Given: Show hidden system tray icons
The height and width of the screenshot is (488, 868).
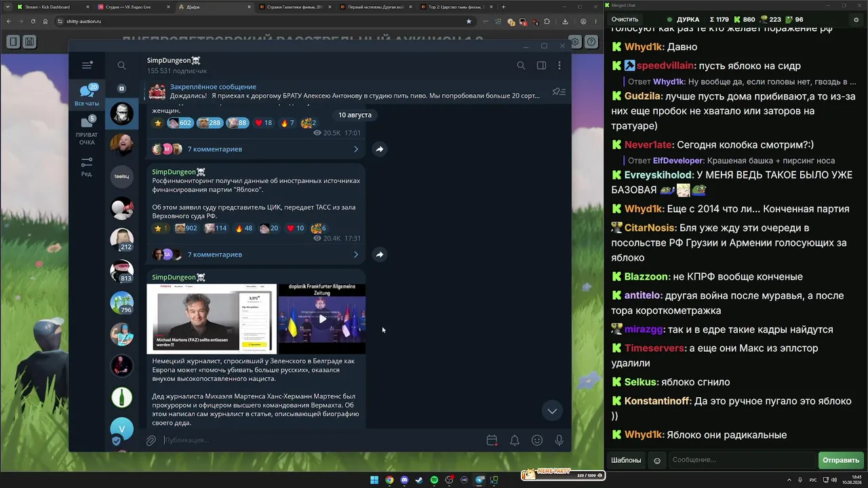Looking at the screenshot, I should (x=790, y=481).
